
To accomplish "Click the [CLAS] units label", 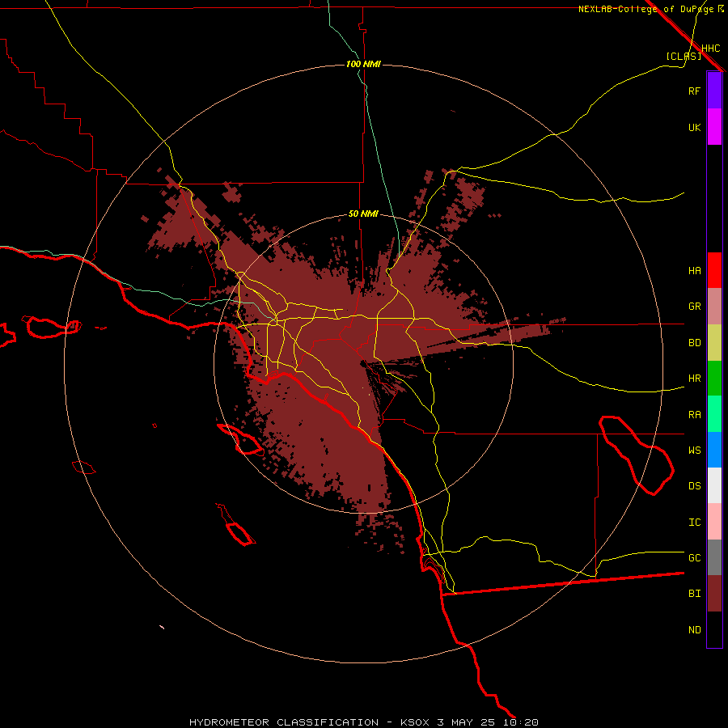I will click(684, 56).
